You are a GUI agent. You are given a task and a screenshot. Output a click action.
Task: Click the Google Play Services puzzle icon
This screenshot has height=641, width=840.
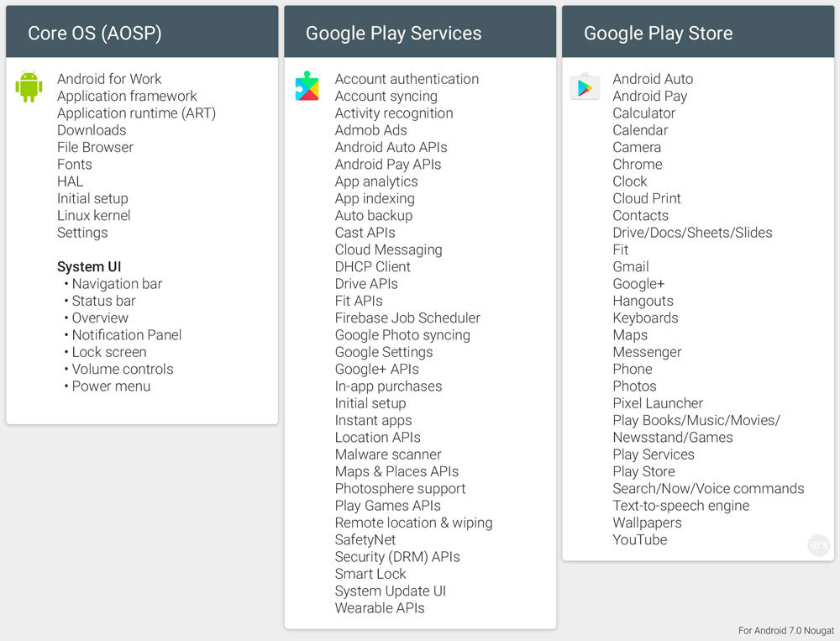(x=307, y=86)
